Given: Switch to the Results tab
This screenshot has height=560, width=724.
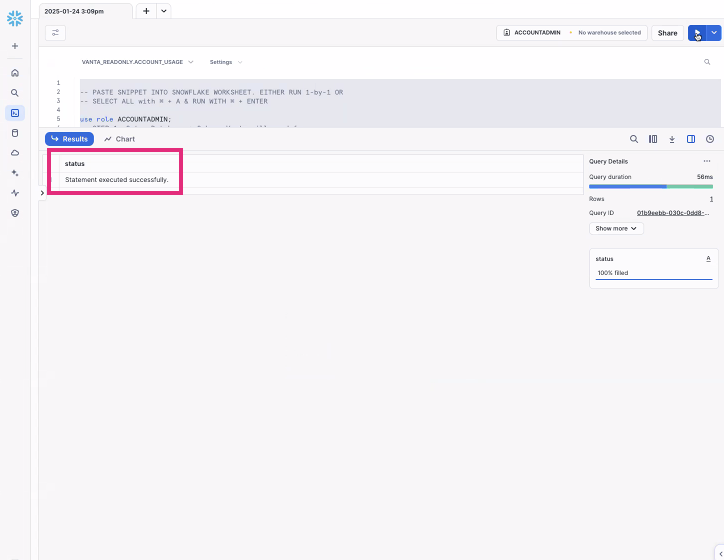Looking at the screenshot, I should click(69, 139).
